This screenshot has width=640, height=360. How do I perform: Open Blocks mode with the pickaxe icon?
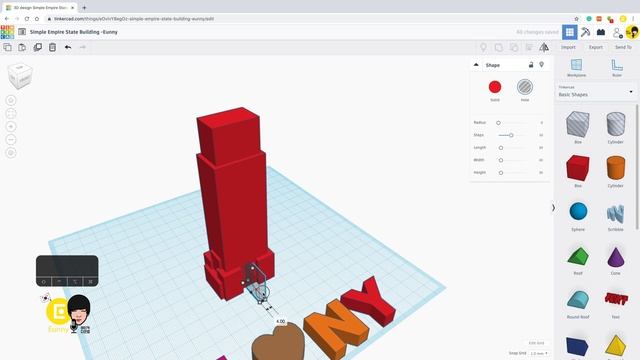coord(585,32)
